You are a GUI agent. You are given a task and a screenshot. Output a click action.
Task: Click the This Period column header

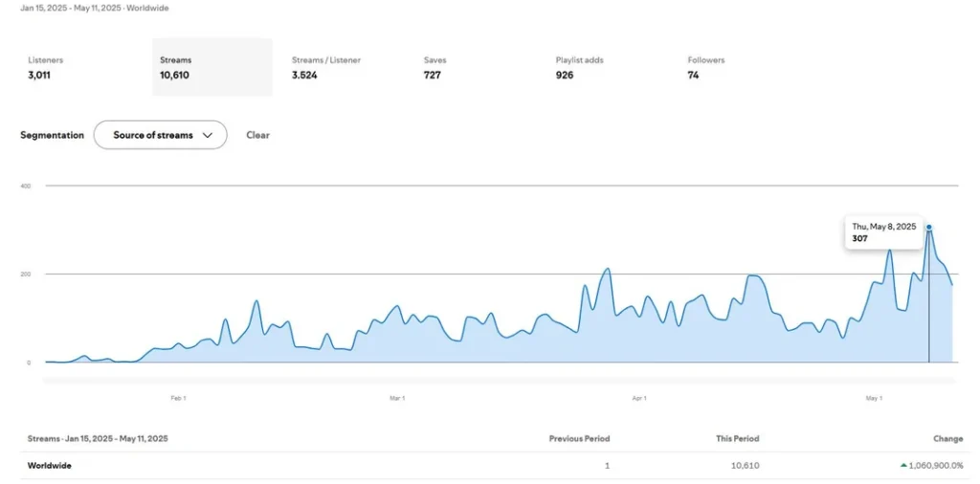tap(737, 439)
